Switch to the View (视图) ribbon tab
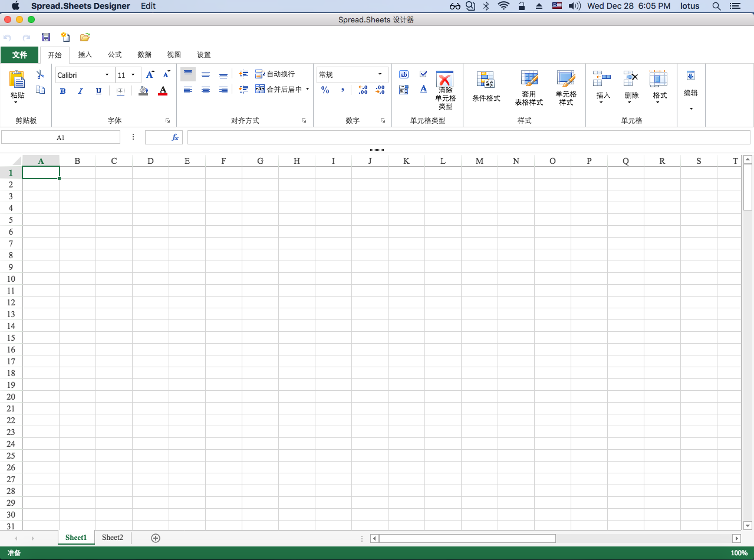The width and height of the screenshot is (754, 560). click(174, 55)
